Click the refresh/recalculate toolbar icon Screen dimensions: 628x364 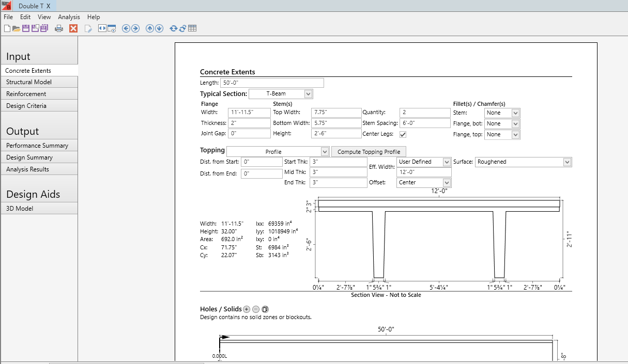pyautogui.click(x=174, y=28)
